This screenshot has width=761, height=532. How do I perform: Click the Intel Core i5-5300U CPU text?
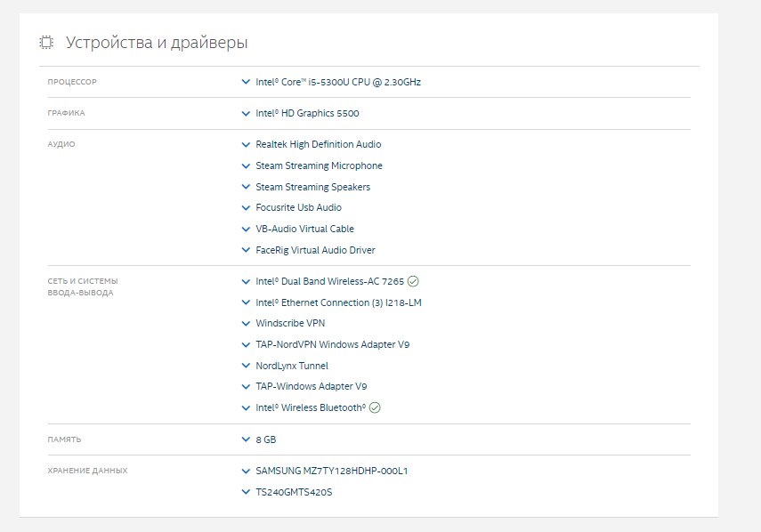pyautogui.click(x=338, y=82)
